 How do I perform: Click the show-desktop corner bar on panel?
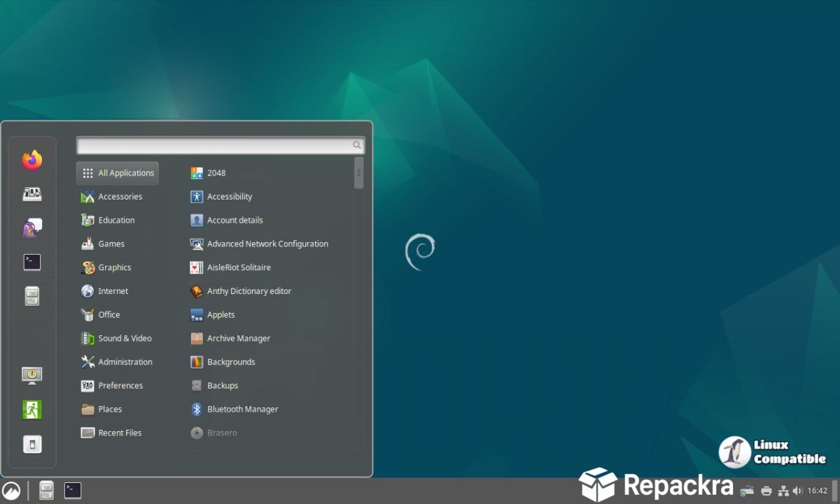click(835, 491)
